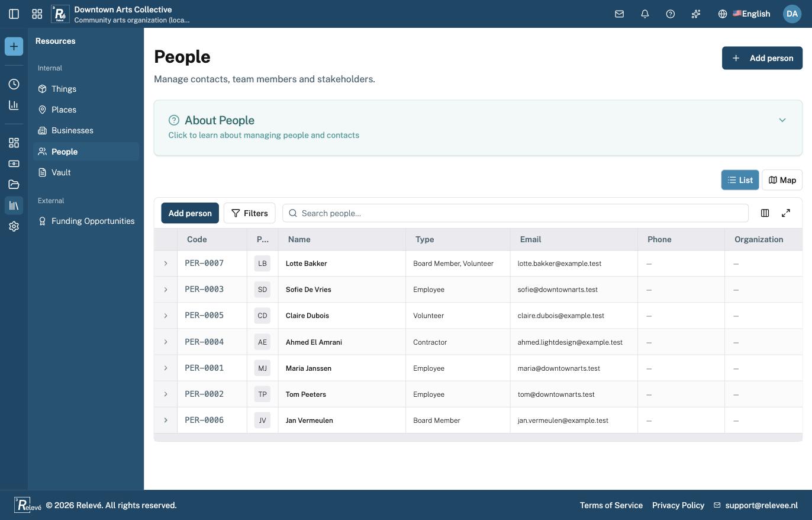Click the AE avatar for Ahmed El Amrani
Screen dimensions: 812x520
[262, 342]
